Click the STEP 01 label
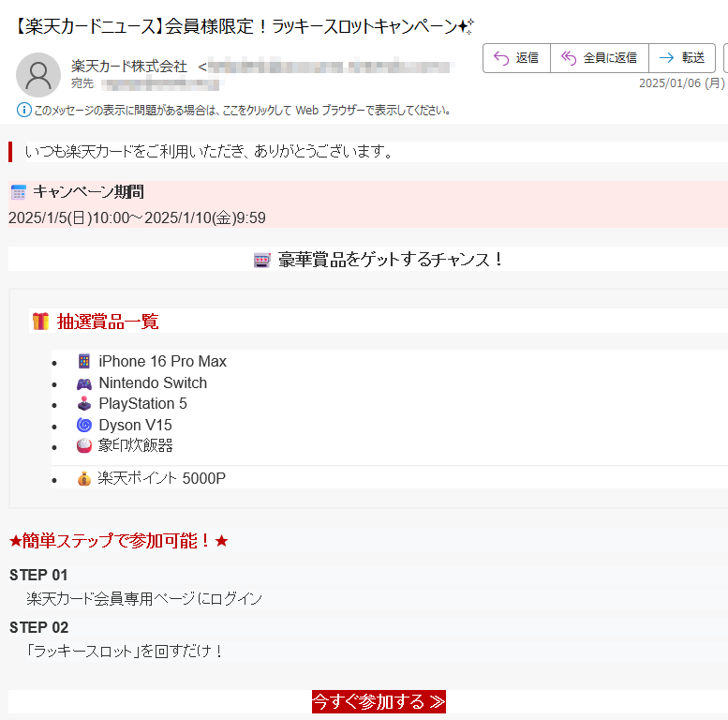728x720 pixels. coord(38,575)
